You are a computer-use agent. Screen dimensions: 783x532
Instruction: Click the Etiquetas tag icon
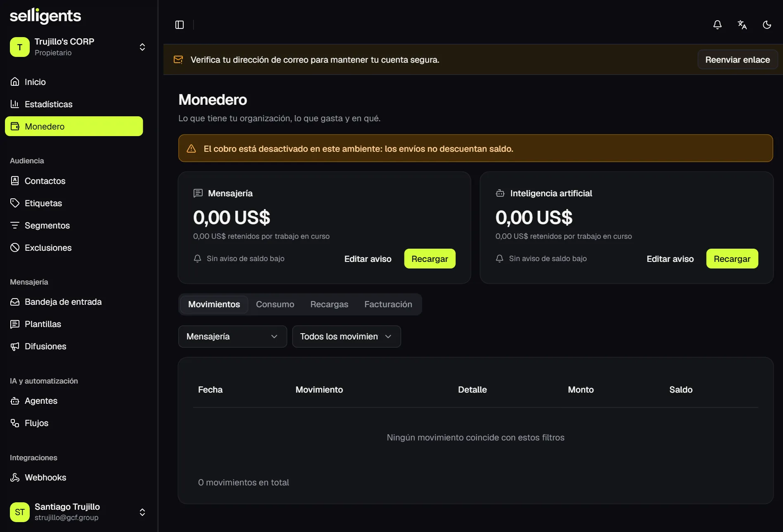pyautogui.click(x=15, y=203)
